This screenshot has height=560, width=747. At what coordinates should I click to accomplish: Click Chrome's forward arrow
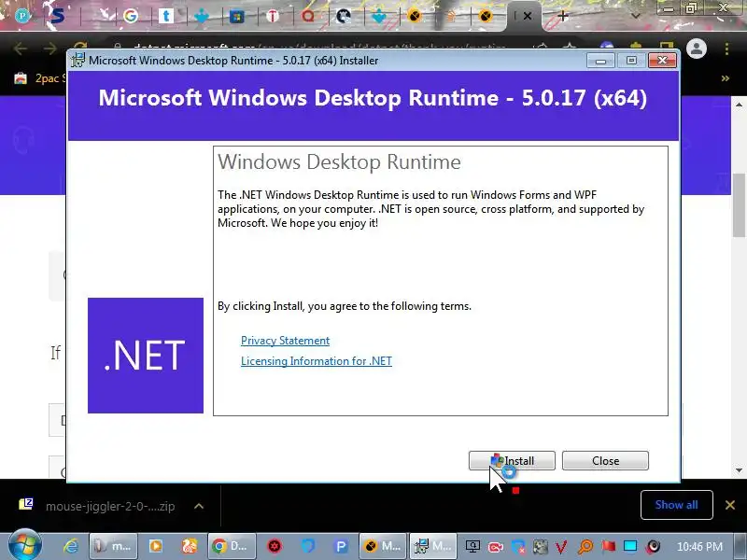(x=50, y=49)
